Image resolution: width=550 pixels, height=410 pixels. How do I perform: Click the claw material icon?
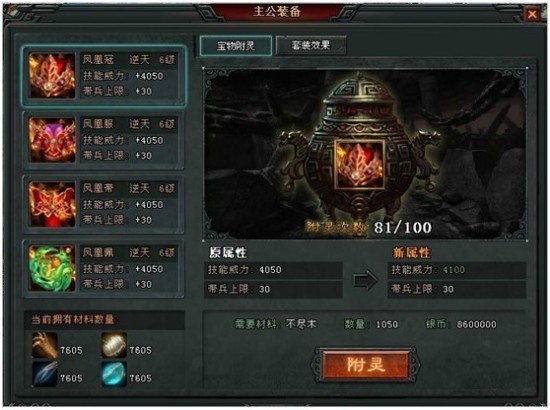(x=45, y=345)
